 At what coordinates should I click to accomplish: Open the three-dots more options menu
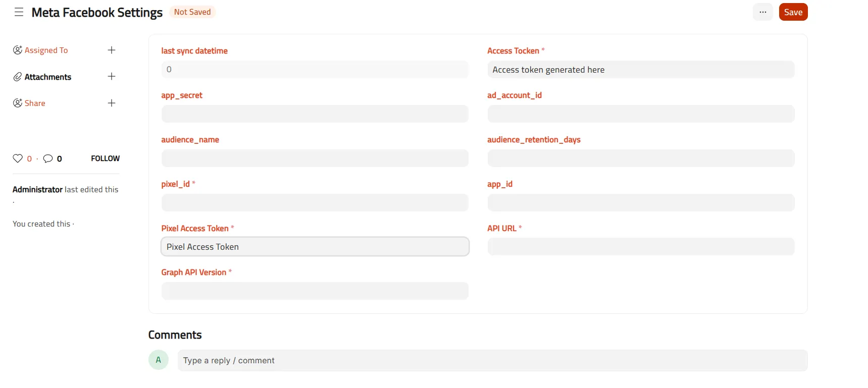pyautogui.click(x=762, y=12)
